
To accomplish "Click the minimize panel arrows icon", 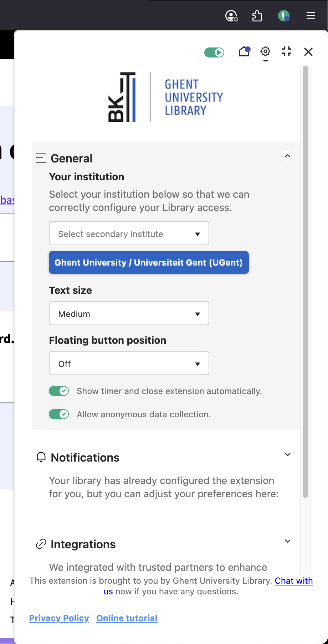I will point(287,51).
